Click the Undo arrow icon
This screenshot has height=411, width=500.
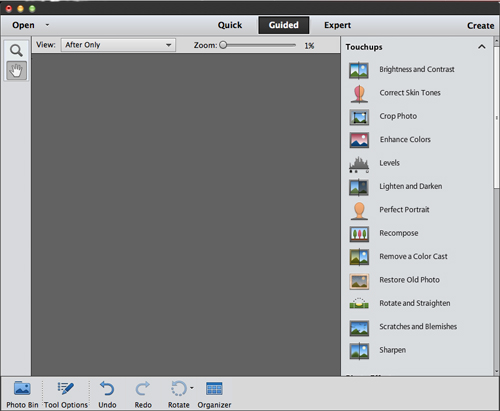(x=107, y=389)
